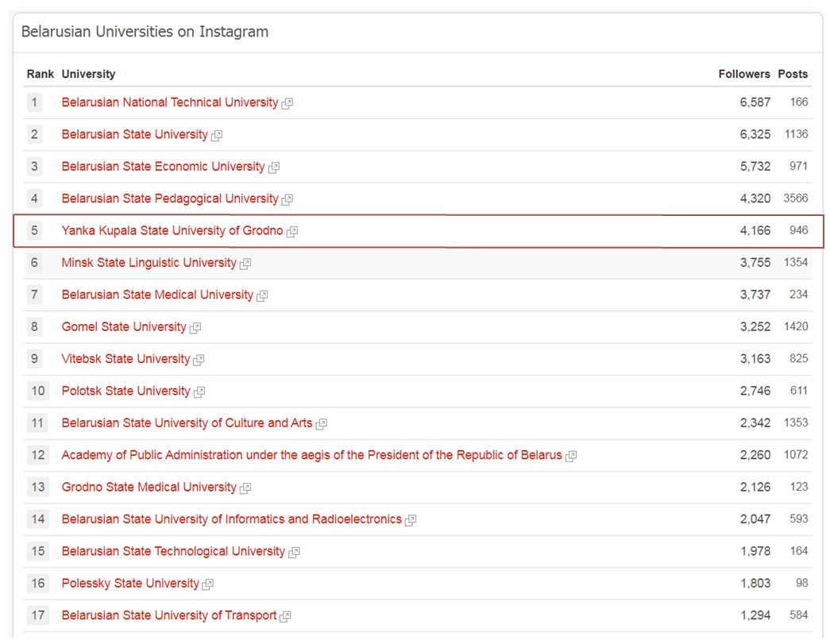Open the Polessky State University link
Viewport: 830px width, 644px height.
pyautogui.click(x=130, y=583)
